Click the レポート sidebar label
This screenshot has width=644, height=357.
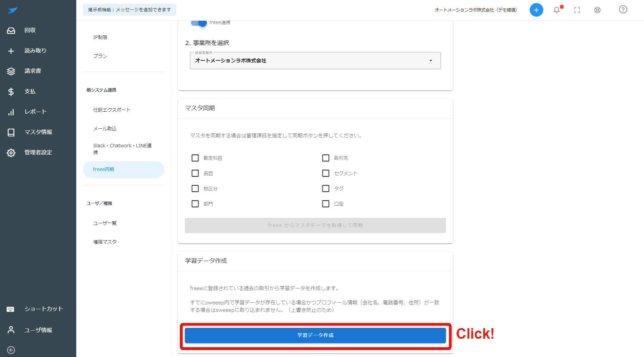35,112
